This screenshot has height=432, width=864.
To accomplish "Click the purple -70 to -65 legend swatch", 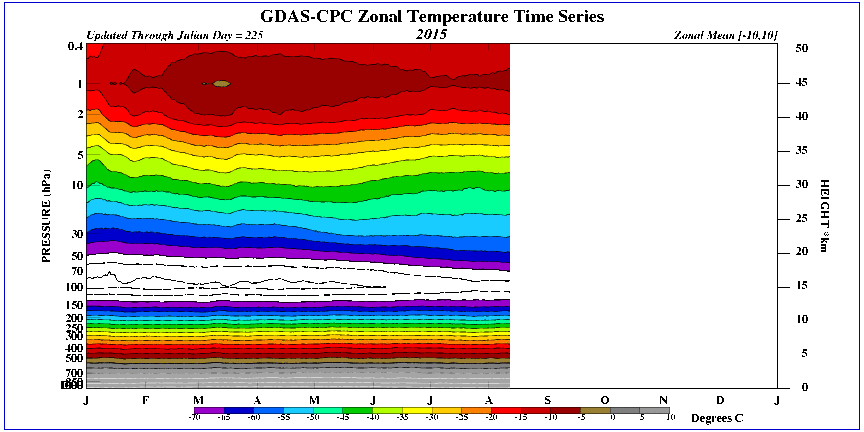I will (x=209, y=410).
